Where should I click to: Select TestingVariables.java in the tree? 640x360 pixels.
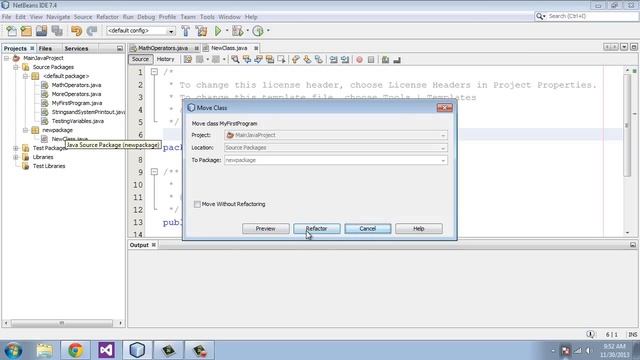78,121
